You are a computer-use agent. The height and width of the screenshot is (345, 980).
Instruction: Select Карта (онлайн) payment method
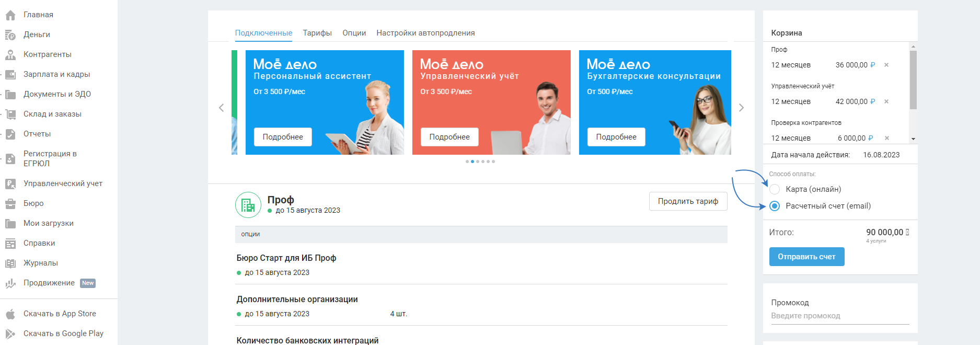coord(775,189)
